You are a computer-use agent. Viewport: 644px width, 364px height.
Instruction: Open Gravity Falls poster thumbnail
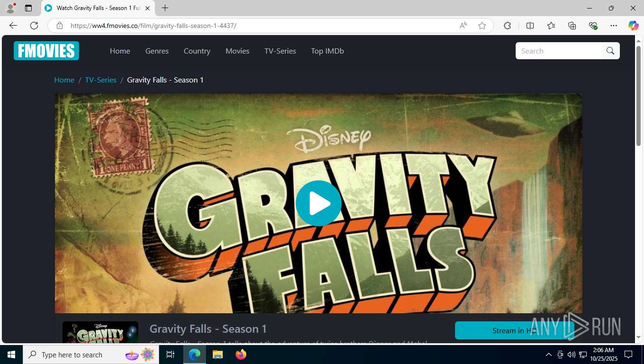tap(100, 333)
